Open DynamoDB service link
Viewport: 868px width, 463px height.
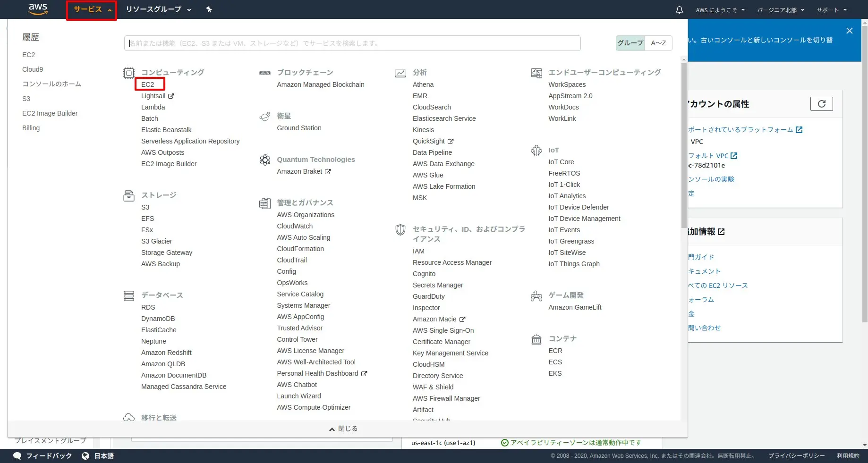point(158,319)
